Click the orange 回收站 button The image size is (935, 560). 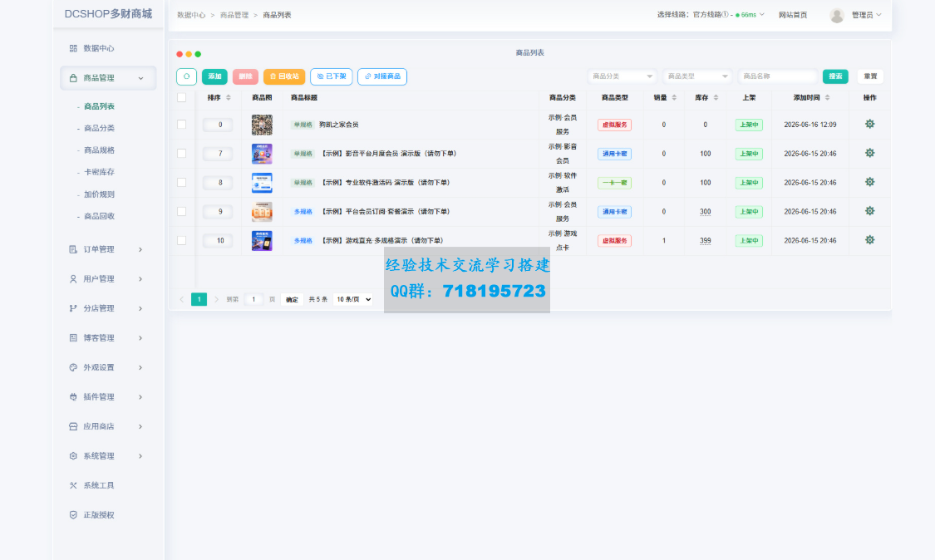point(284,76)
